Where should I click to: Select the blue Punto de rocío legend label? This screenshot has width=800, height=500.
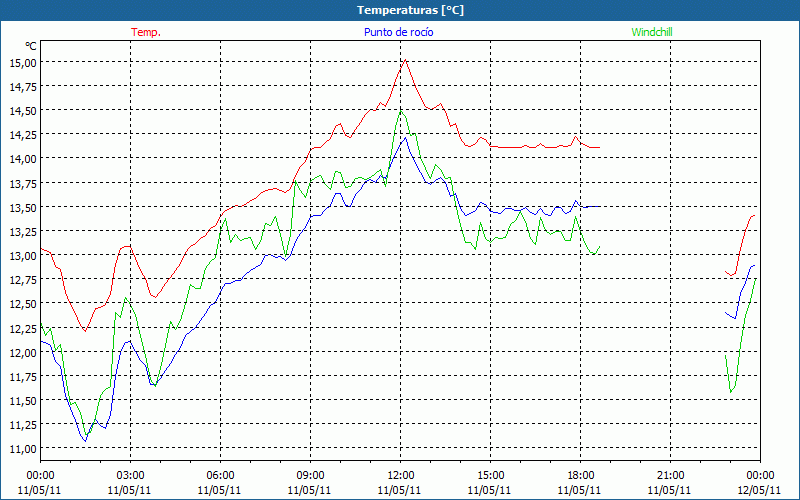click(398, 32)
